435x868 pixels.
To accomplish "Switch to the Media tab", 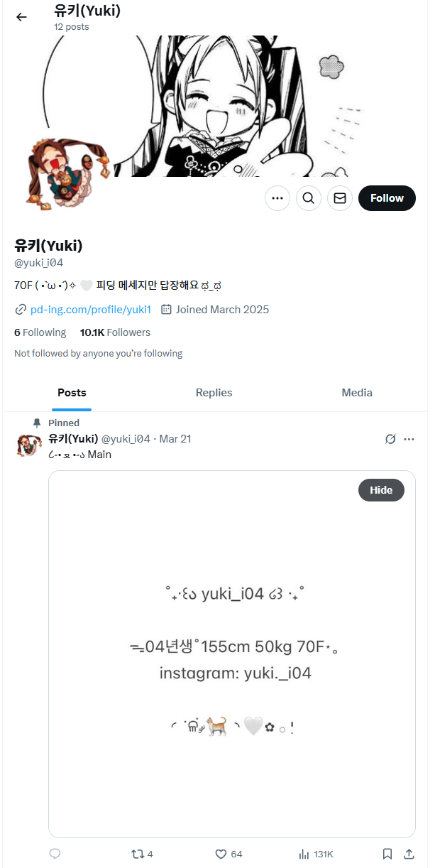I will point(357,393).
